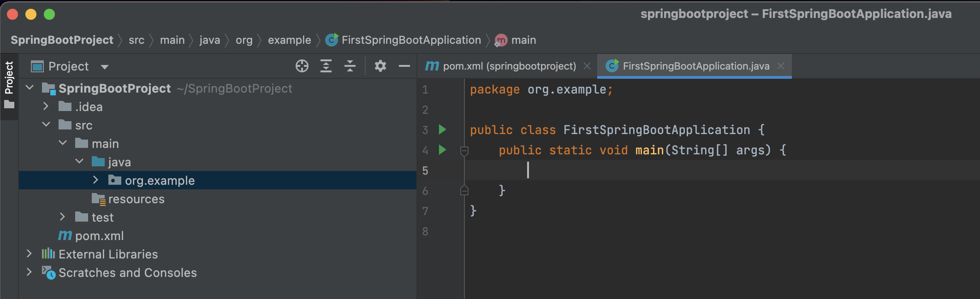Viewport: 980px width, 299px height.
Task: Select resources folder in project tree
Action: tap(218, 199)
